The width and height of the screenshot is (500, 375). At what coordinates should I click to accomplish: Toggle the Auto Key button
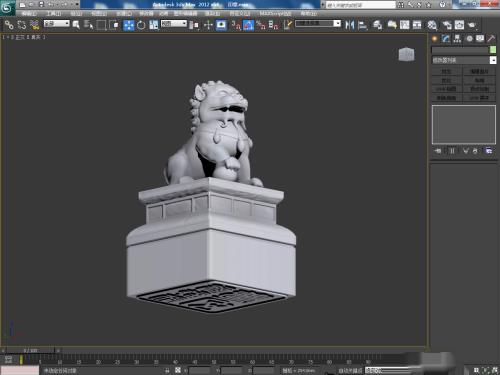tap(350, 370)
